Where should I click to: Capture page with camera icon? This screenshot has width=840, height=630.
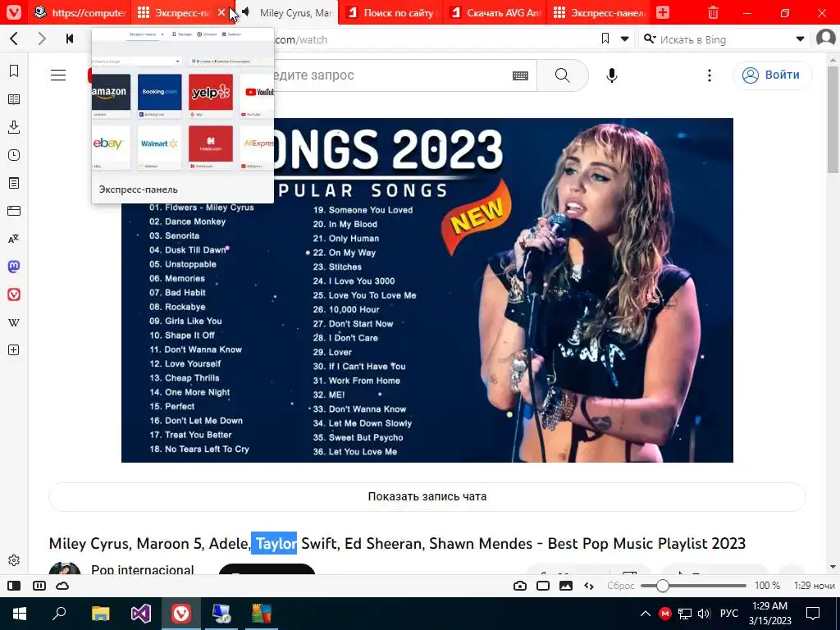(x=519, y=586)
